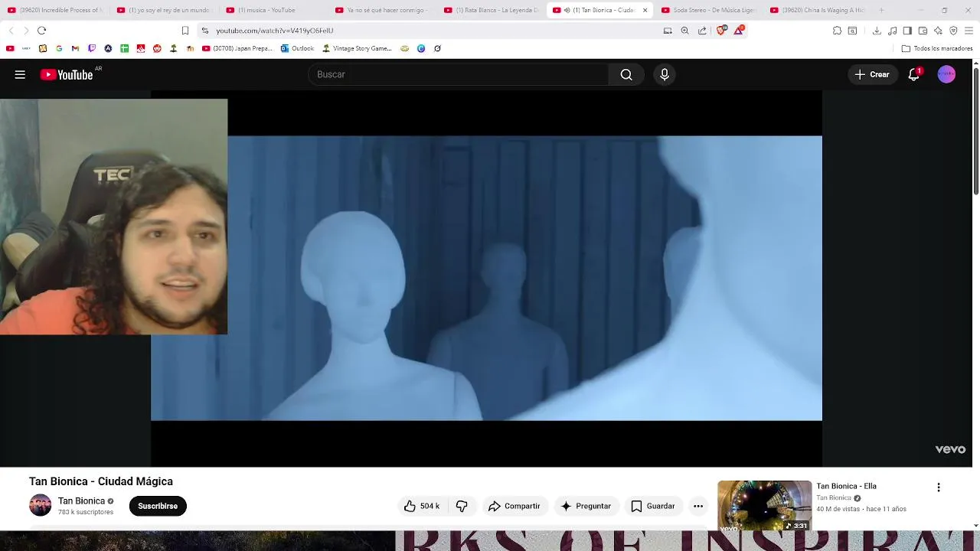The height and width of the screenshot is (551, 980).
Task: Click the Tan Bionica - Ciudad Mágica title
Action: pyautogui.click(x=101, y=481)
